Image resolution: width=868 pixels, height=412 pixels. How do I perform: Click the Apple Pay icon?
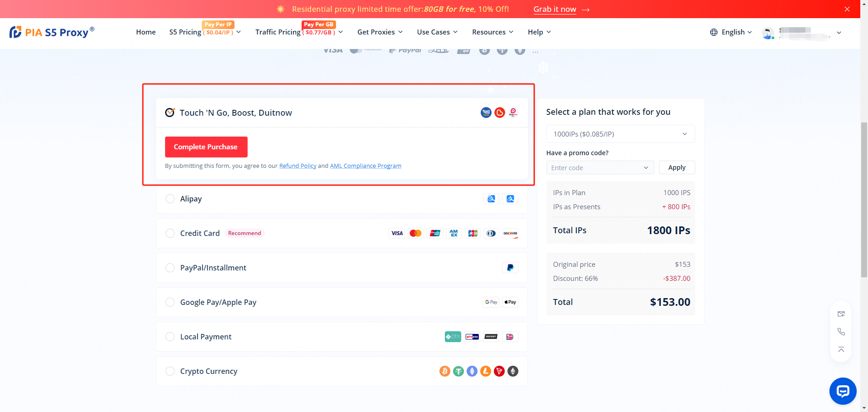[x=510, y=302]
